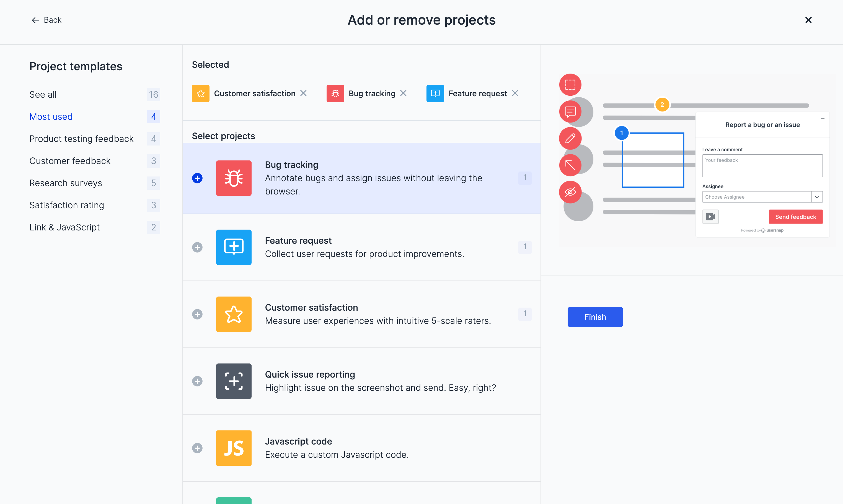Remove Customer satisfaction from selected
This screenshot has height=504, width=843.
click(x=303, y=93)
